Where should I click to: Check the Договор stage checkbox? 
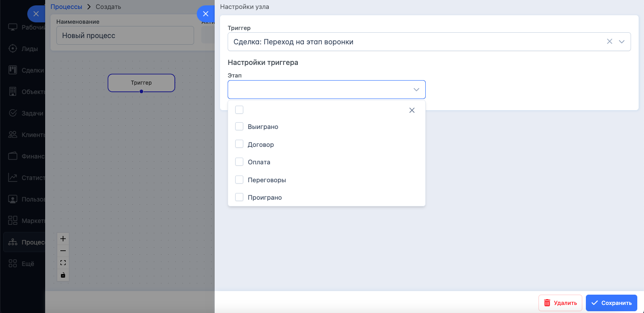[x=239, y=144]
